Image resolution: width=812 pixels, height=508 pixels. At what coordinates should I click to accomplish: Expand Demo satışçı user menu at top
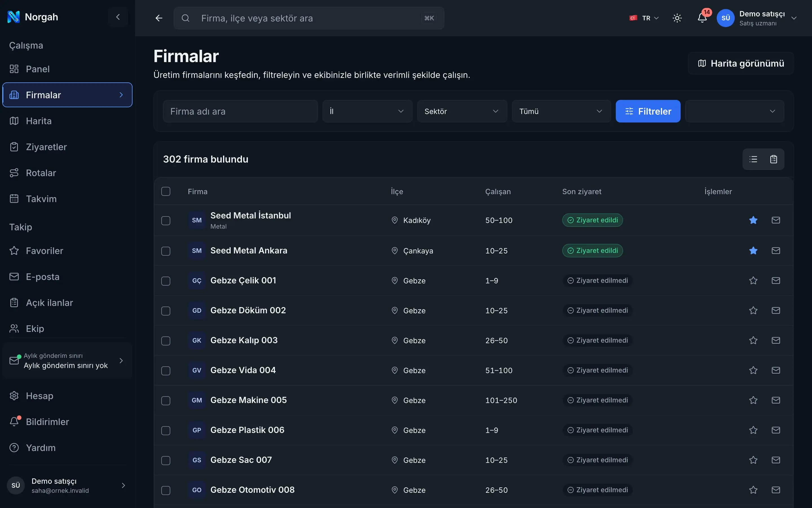(x=757, y=18)
